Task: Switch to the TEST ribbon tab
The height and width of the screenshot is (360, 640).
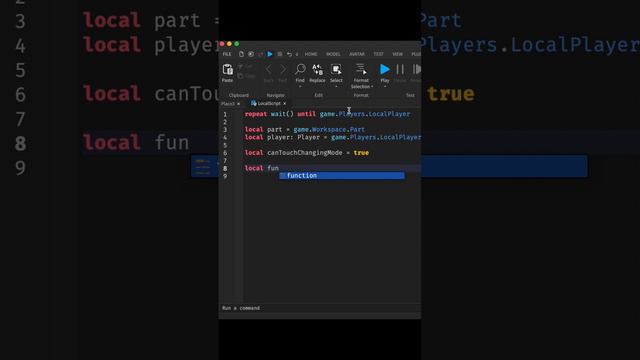Action: pyautogui.click(x=378, y=54)
